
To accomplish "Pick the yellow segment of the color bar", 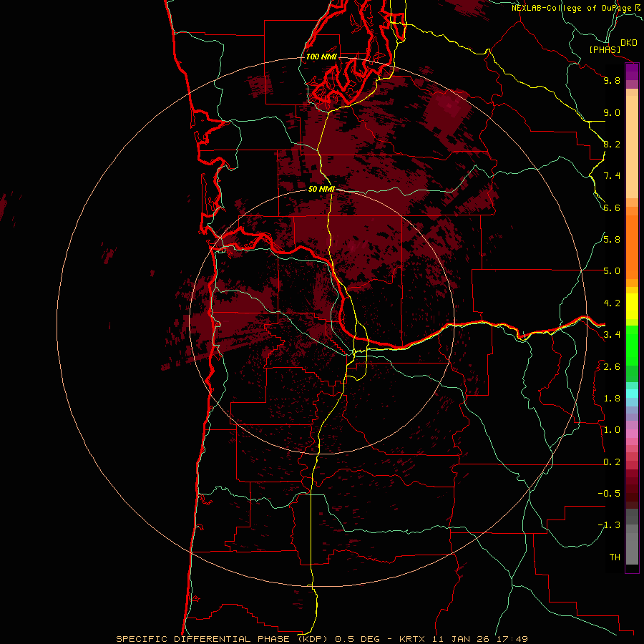I will pyautogui.click(x=632, y=306).
